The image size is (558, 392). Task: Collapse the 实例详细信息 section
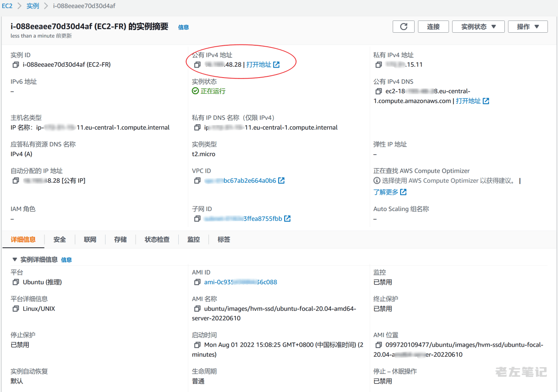[15, 259]
